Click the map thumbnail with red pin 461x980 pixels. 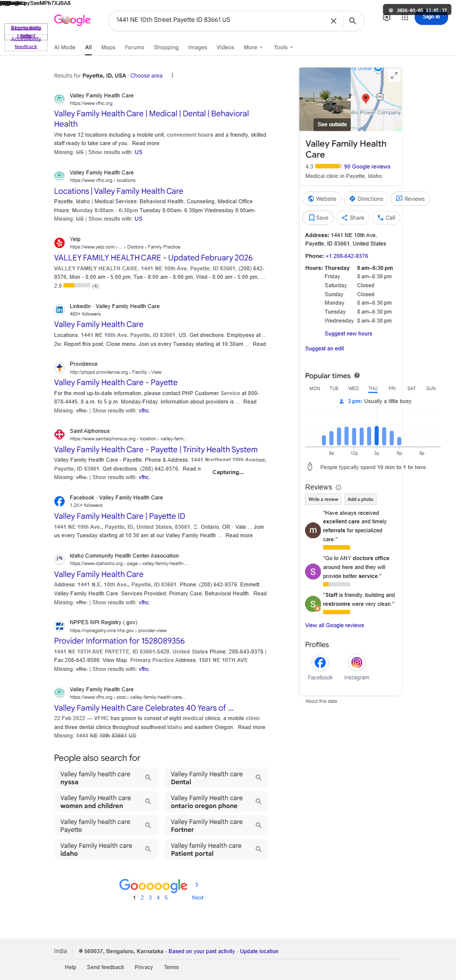tap(377, 99)
